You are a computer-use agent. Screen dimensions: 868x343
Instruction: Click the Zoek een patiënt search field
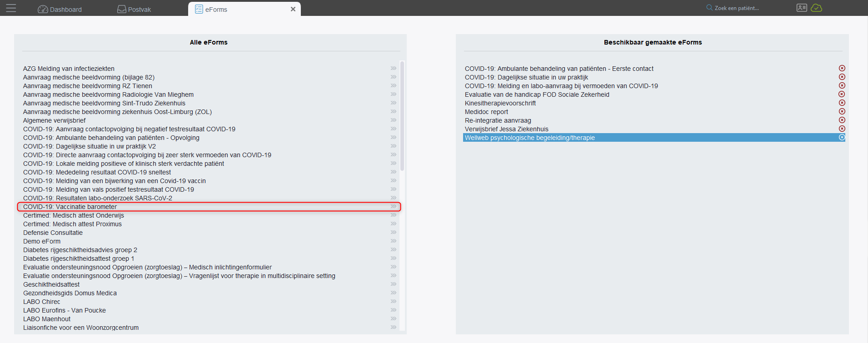(x=736, y=8)
